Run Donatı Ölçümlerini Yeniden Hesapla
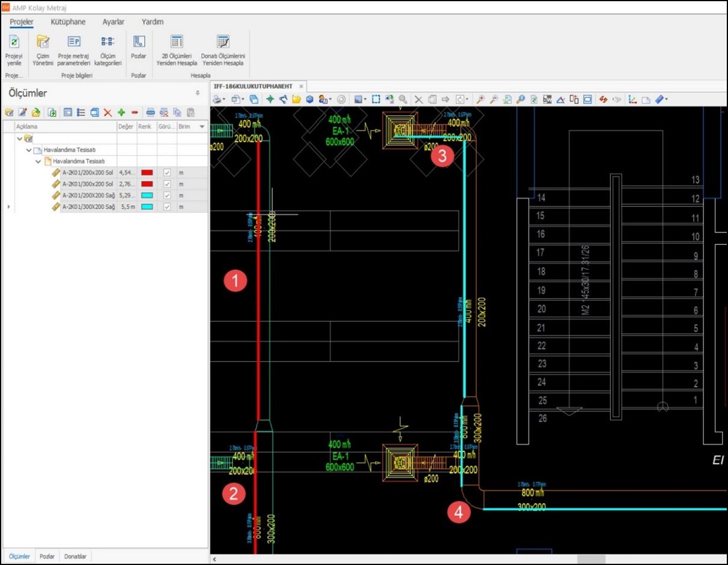The height and width of the screenshot is (565, 728). point(223,42)
